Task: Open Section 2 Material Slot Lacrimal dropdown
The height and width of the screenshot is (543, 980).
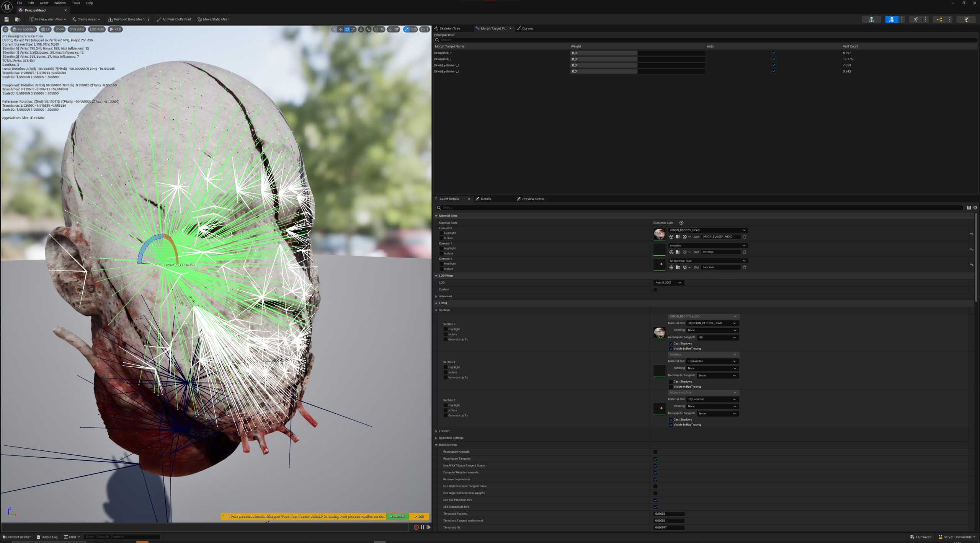Action: click(x=712, y=399)
